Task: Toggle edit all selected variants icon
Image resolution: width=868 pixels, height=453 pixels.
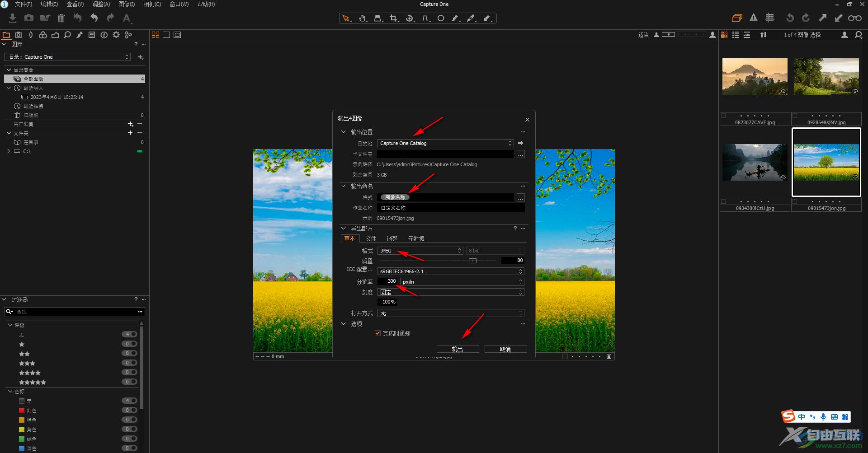Action: click(737, 18)
